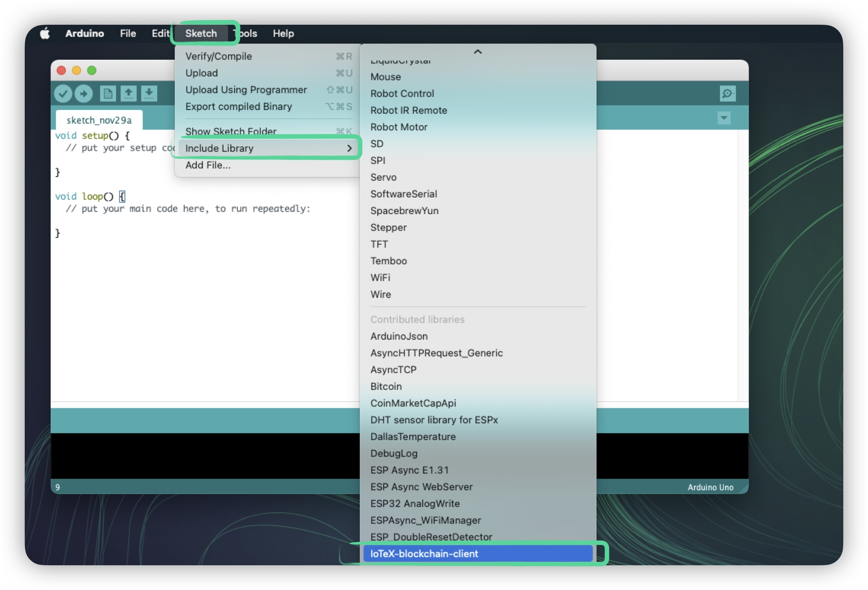
Task: Open the Sketch menu
Action: pos(201,33)
